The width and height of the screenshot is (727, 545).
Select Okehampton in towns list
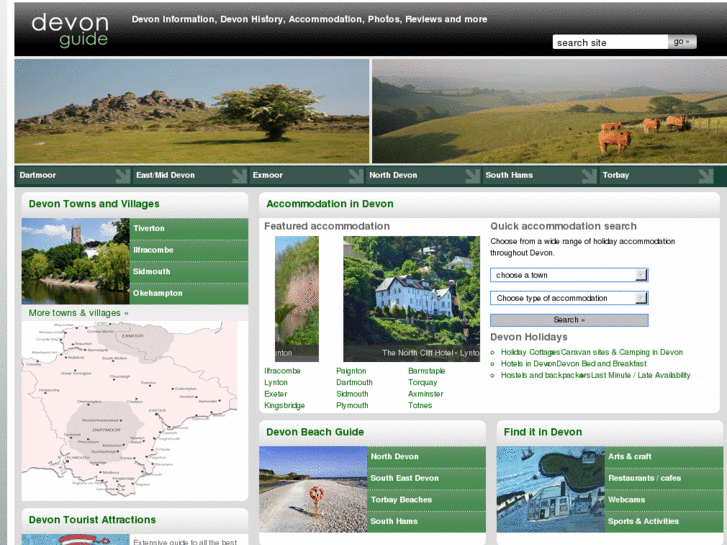pyautogui.click(x=189, y=294)
